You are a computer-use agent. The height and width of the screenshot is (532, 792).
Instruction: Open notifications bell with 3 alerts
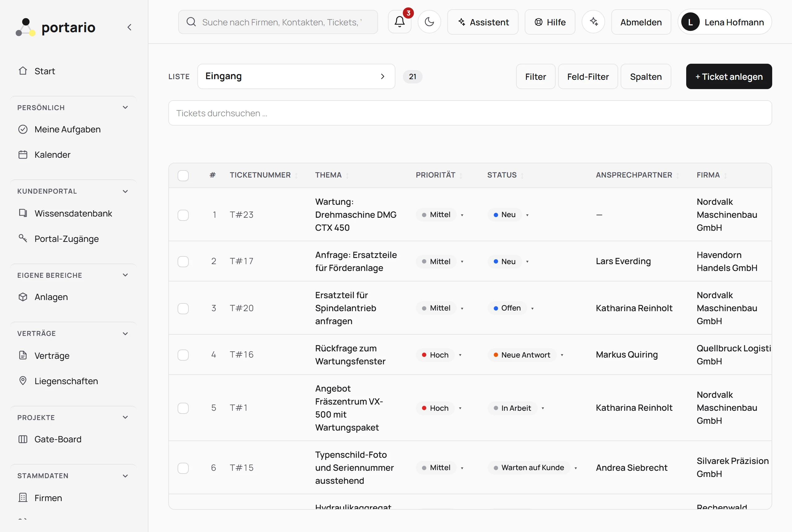[x=400, y=22]
